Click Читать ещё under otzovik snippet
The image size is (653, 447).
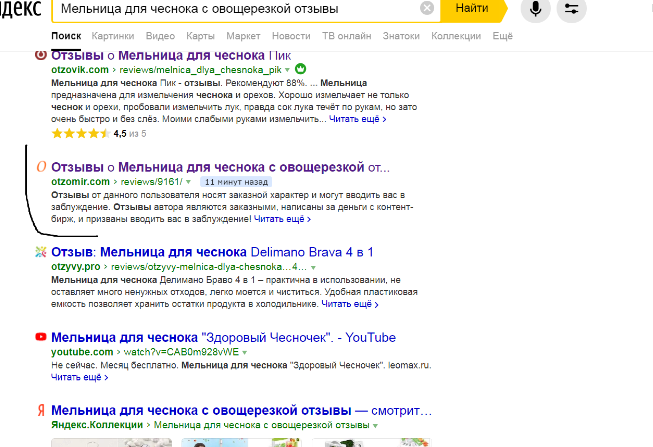(357, 119)
